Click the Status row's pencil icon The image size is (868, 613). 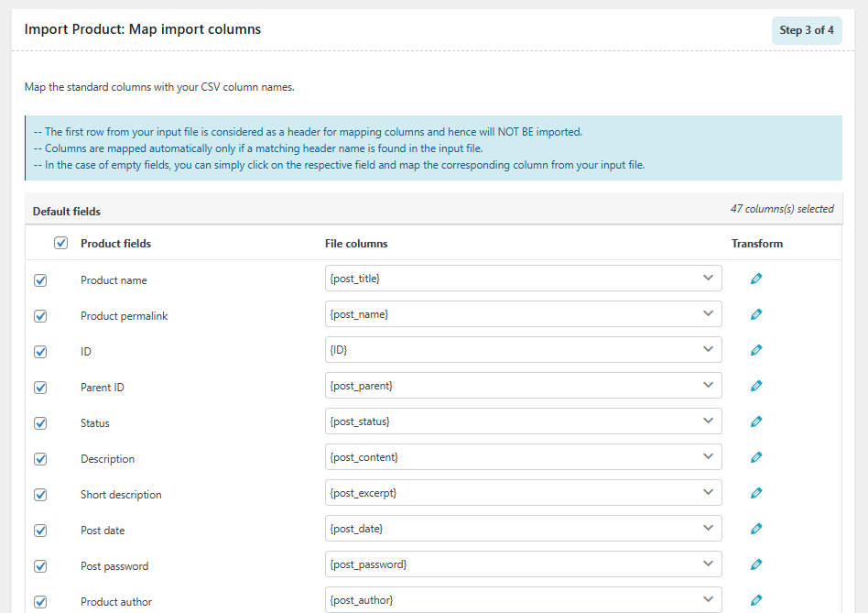756,421
